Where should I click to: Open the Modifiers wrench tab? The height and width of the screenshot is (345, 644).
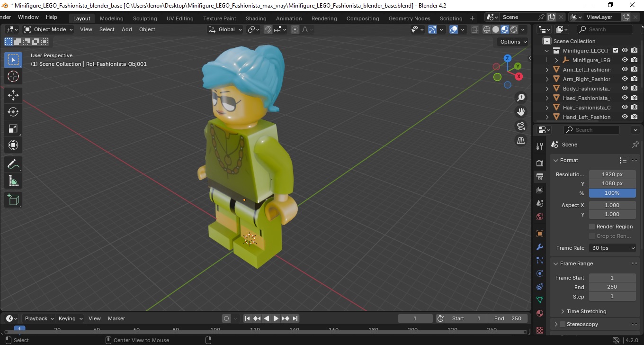[x=539, y=247]
